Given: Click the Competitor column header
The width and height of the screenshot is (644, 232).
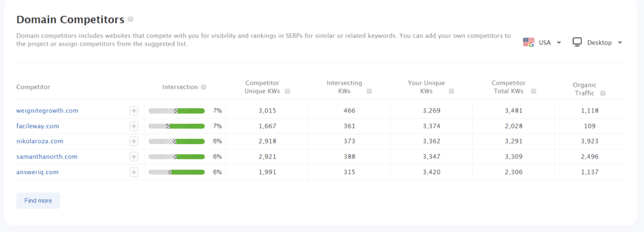Looking at the screenshot, I should tap(33, 87).
